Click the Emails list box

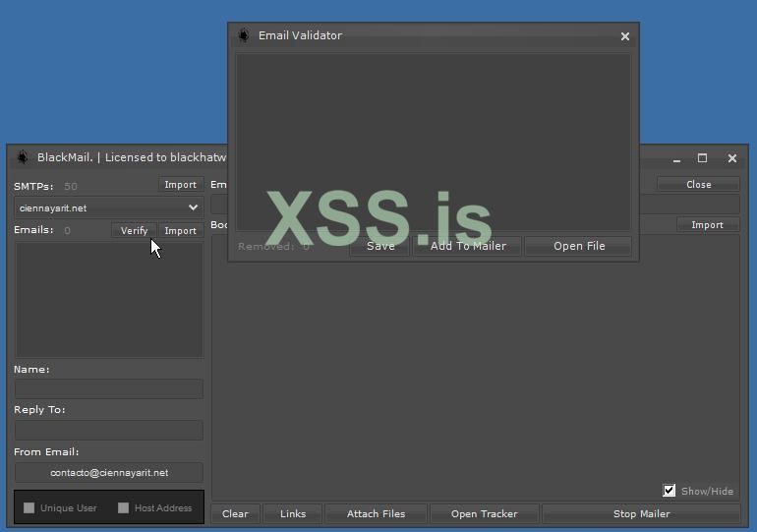[x=108, y=300]
